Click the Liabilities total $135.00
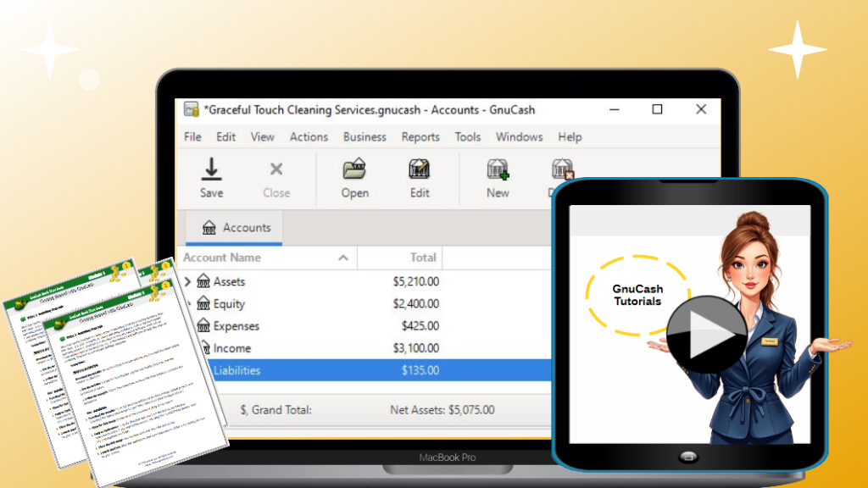Image resolution: width=868 pixels, height=488 pixels. point(420,370)
